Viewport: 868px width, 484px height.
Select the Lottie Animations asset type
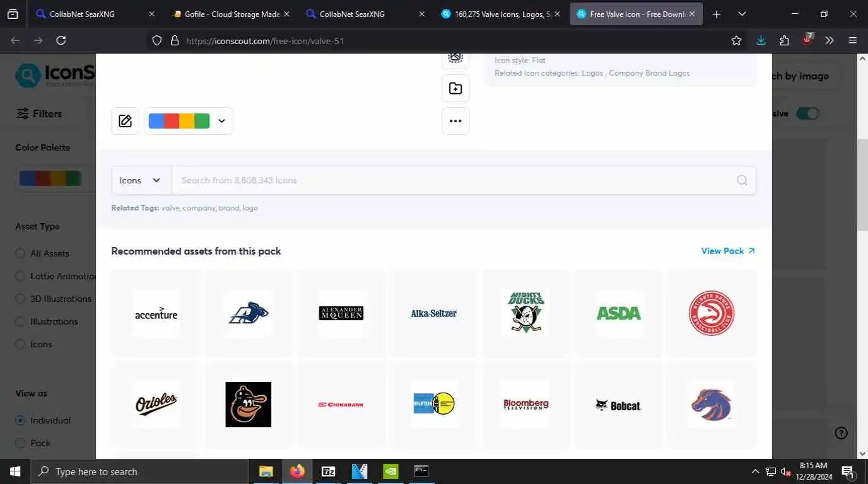[21, 276]
